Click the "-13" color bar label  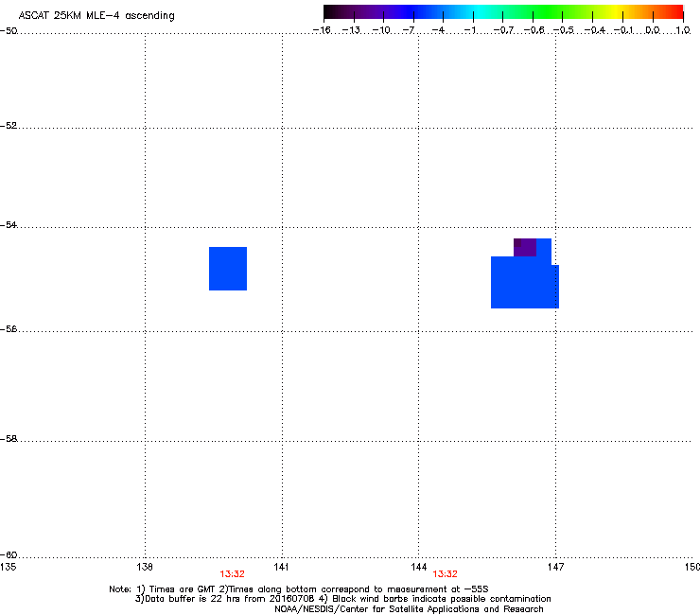point(351,30)
